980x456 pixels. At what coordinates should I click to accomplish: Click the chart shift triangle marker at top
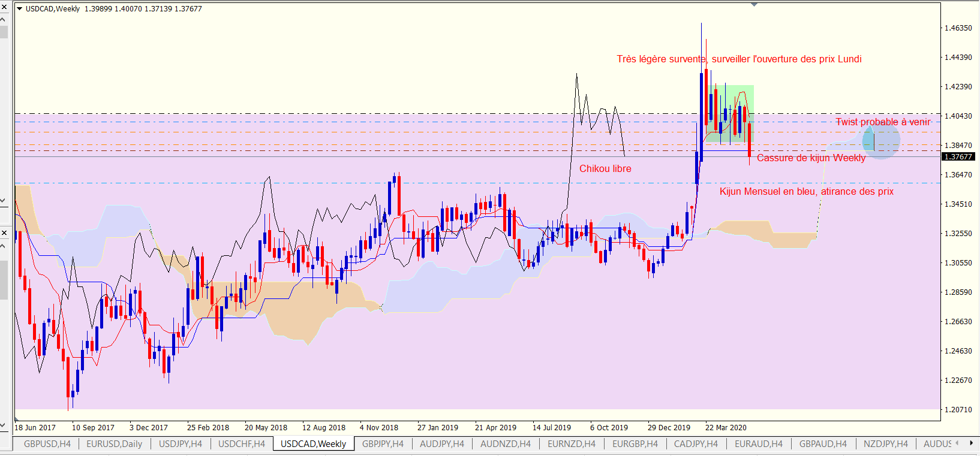pos(754,5)
